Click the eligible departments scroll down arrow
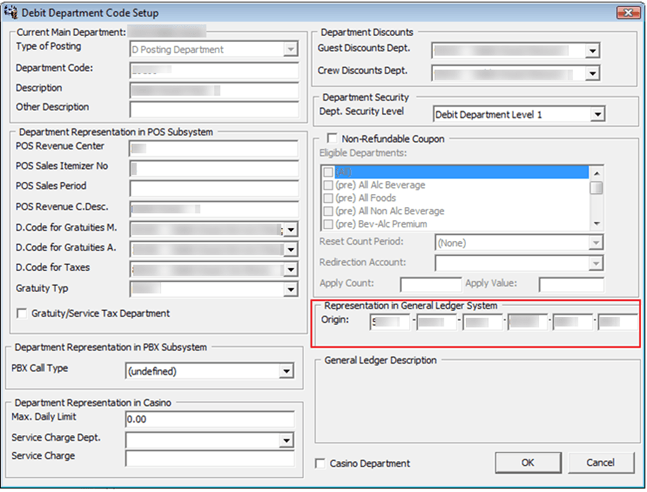 [x=596, y=224]
